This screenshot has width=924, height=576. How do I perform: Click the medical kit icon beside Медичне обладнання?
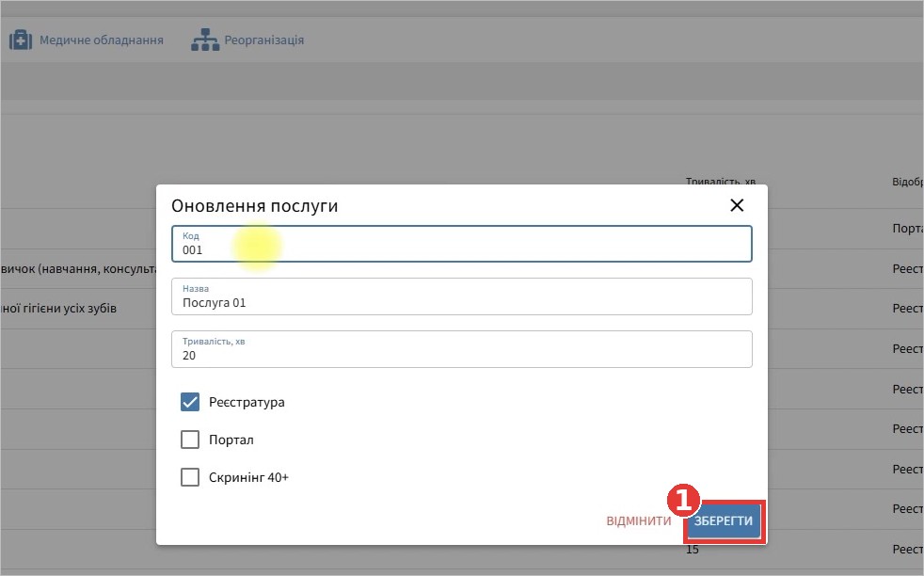(x=21, y=40)
